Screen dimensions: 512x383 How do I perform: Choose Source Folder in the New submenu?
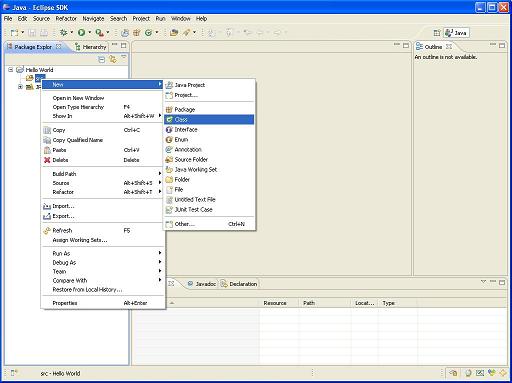[209, 159]
